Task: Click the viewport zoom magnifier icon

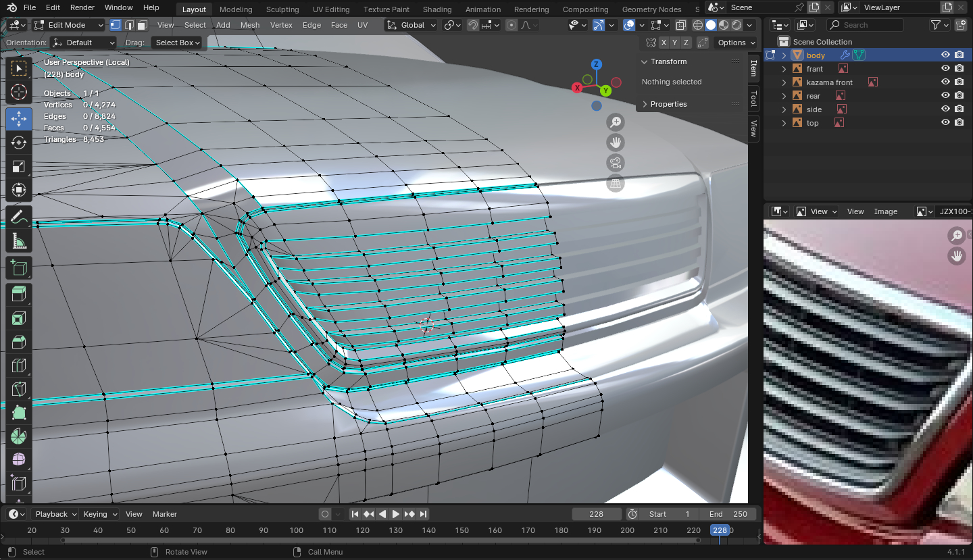Action: point(615,122)
